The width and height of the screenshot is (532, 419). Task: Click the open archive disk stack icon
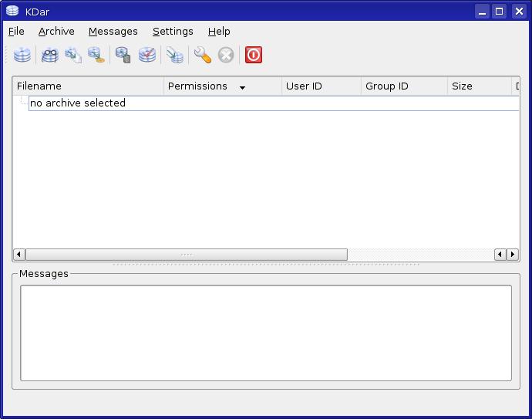[x=22, y=55]
